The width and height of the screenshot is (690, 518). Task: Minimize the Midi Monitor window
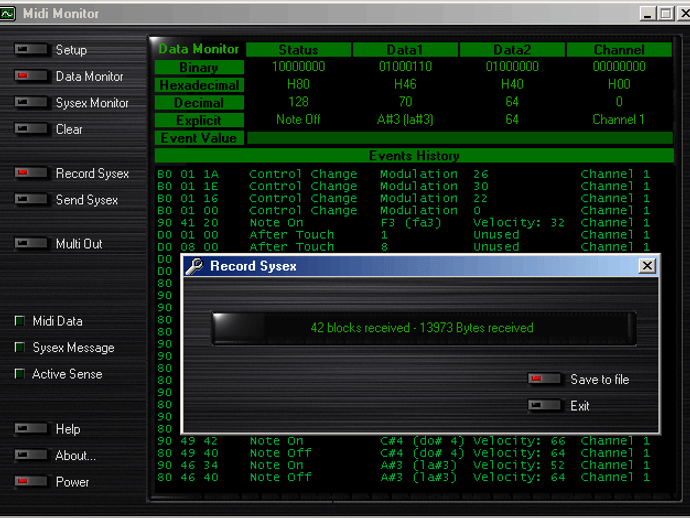647,14
